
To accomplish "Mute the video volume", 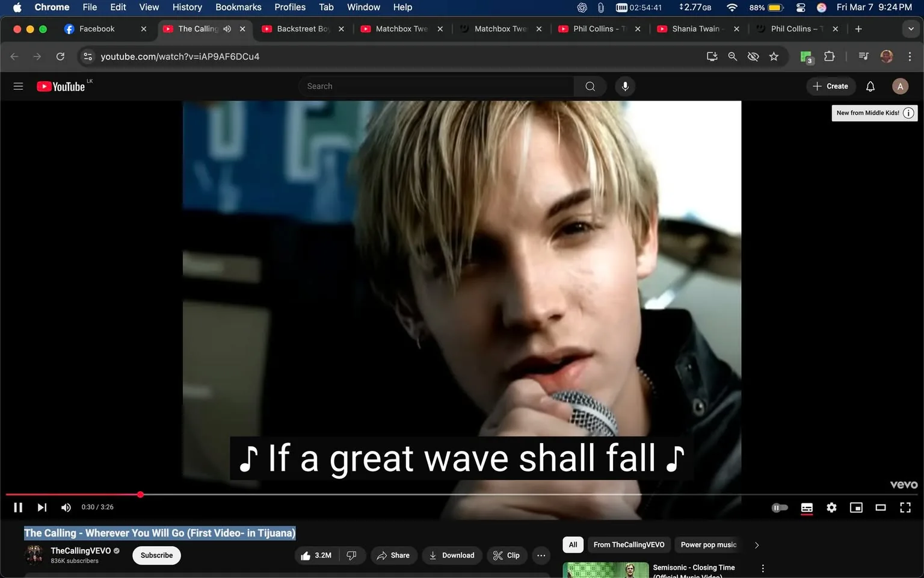I will coord(66,508).
